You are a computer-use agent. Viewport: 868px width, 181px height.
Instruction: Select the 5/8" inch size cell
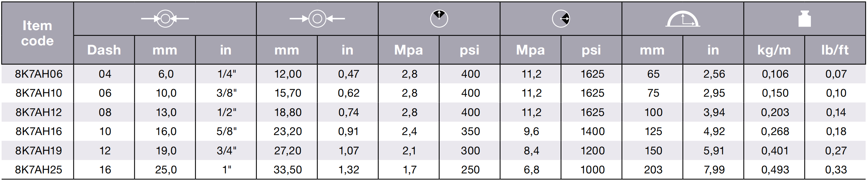pos(226,131)
